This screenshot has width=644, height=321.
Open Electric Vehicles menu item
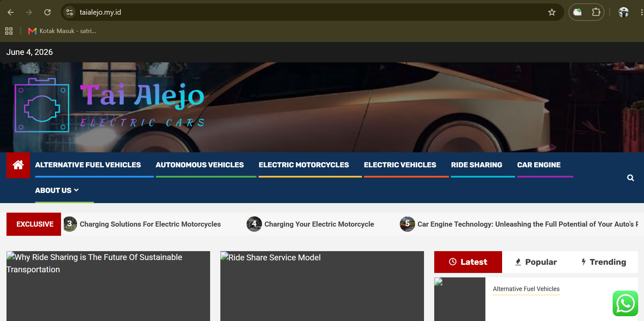pyautogui.click(x=400, y=165)
